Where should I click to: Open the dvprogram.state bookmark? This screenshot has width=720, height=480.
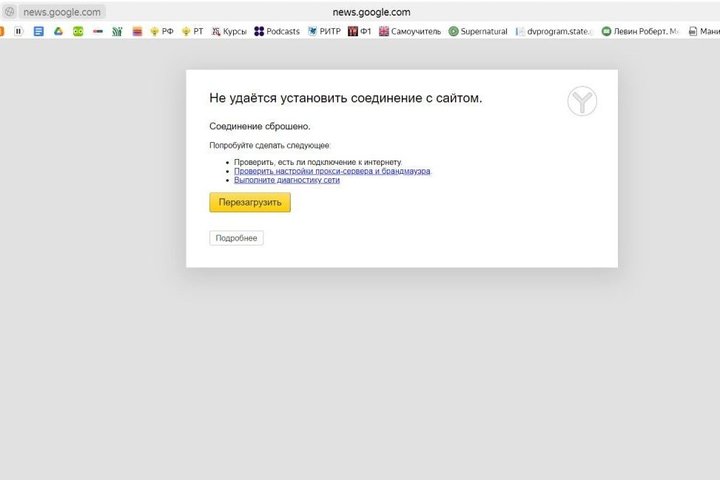point(554,31)
